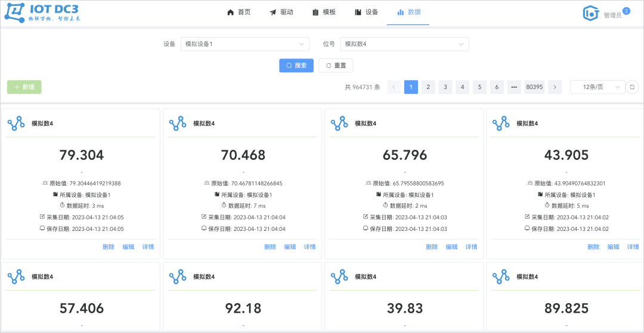Screen dimensions: 644x333
Task: Select the 数据 tab
Action: click(408, 13)
